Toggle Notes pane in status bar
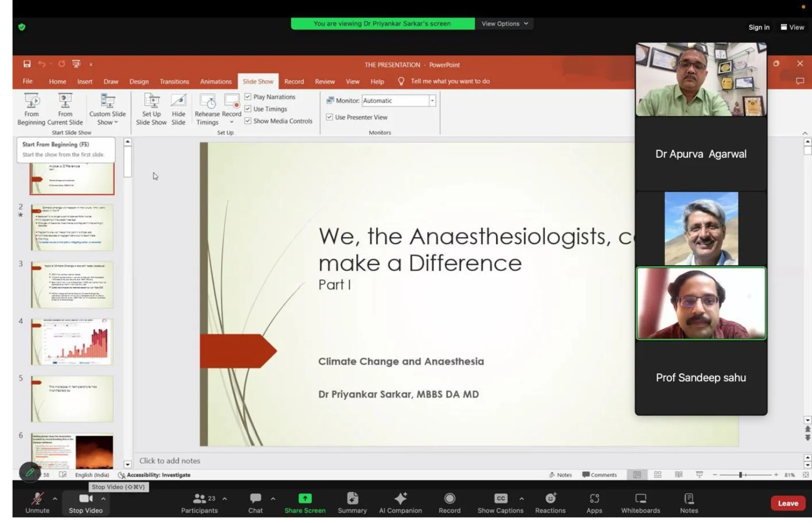Image resolution: width=812 pixels, height=523 pixels. 560,475
